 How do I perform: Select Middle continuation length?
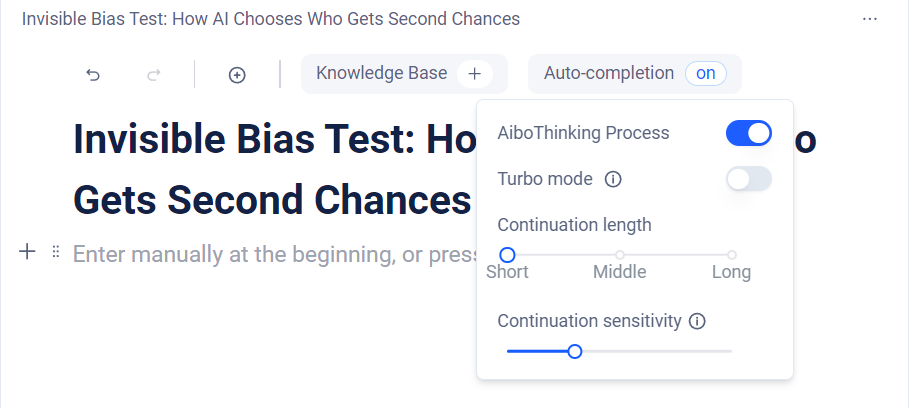[x=620, y=255]
